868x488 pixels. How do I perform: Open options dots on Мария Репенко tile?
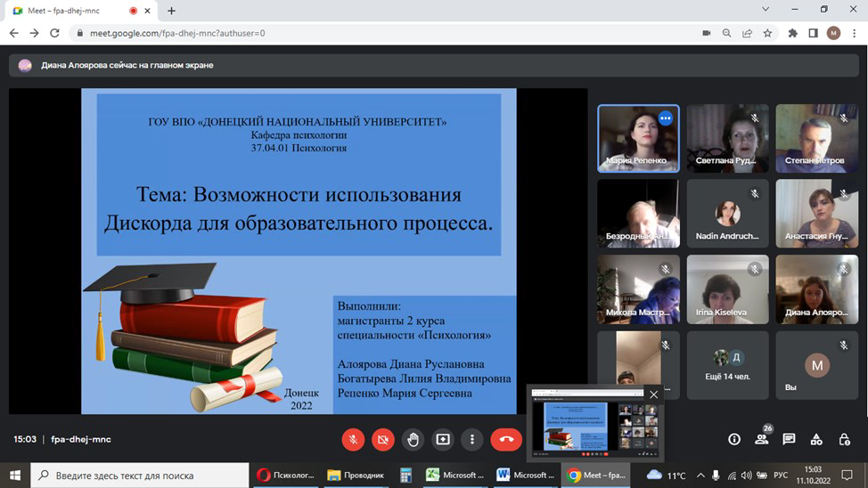tap(666, 118)
